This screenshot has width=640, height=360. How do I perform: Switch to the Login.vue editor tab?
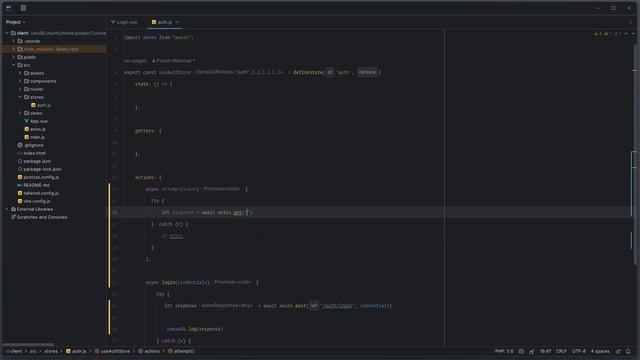tap(124, 22)
